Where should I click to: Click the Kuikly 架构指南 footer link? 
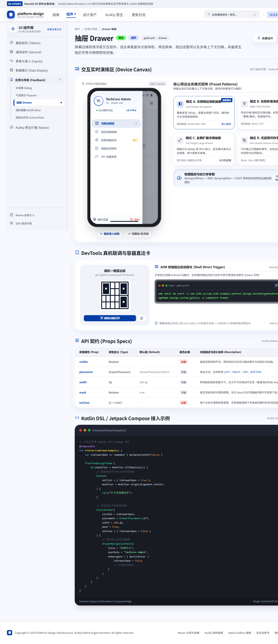pos(214,633)
